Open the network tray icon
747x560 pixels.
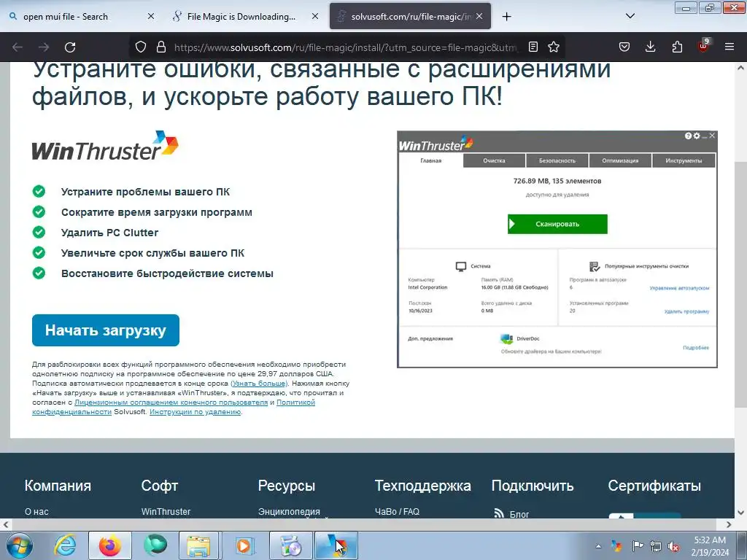click(x=656, y=546)
